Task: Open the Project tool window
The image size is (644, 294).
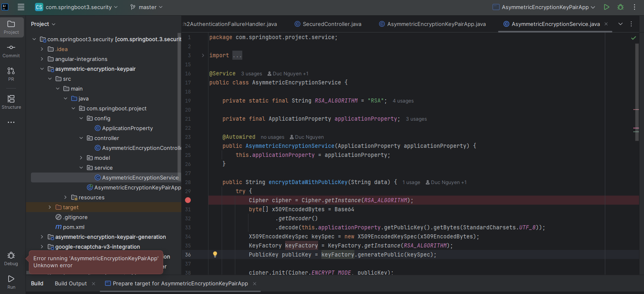Action: coord(11,27)
